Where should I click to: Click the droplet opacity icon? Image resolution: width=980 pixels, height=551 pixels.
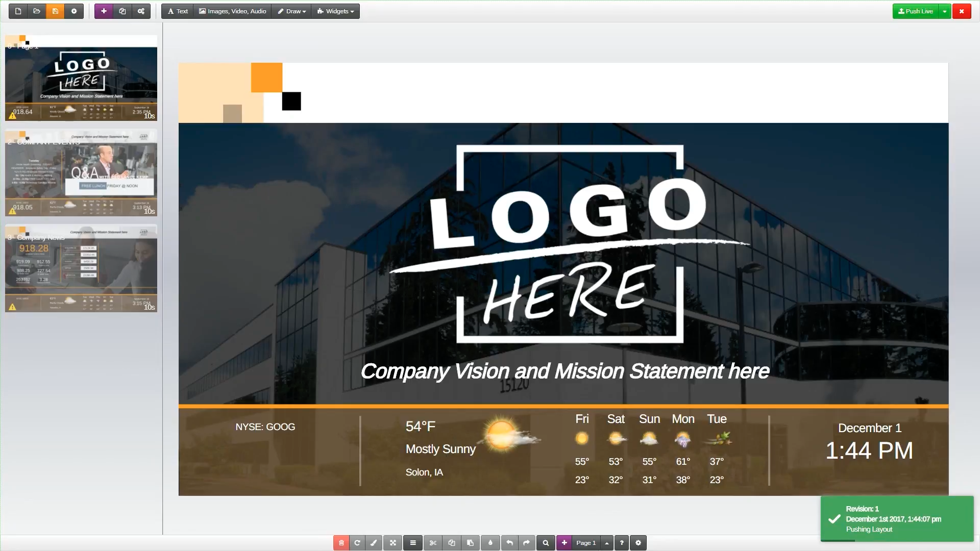tap(491, 543)
